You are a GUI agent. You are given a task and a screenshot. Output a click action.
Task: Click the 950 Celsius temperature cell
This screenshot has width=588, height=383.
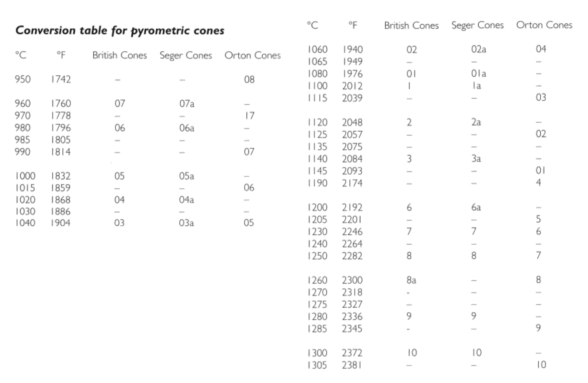[23, 79]
